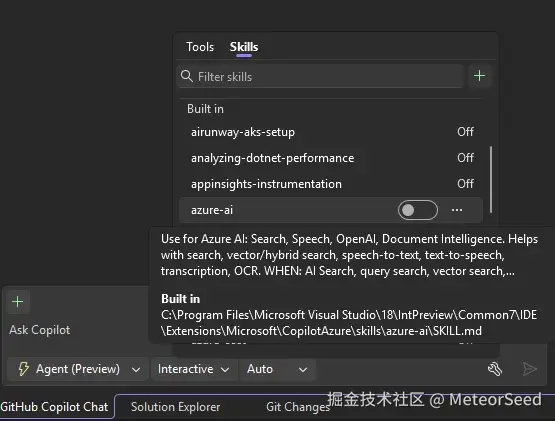Enable appinsights-instrumentation via its Off label
The width and height of the screenshot is (555, 421).
[465, 184]
